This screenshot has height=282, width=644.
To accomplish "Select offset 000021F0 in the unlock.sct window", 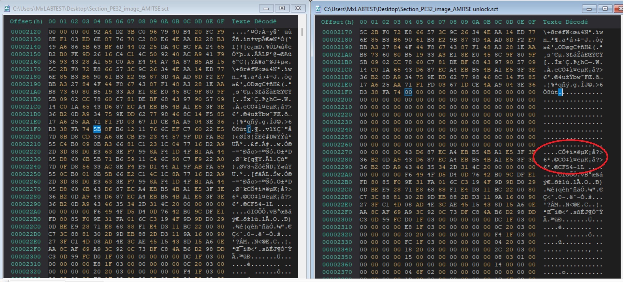I will (337, 92).
